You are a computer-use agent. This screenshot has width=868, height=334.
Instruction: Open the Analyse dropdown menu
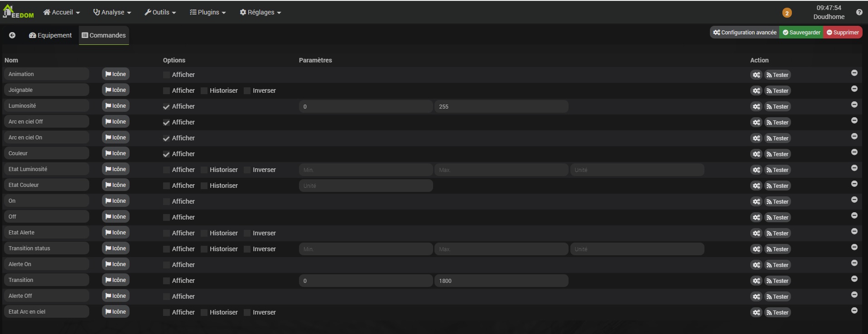pos(112,12)
